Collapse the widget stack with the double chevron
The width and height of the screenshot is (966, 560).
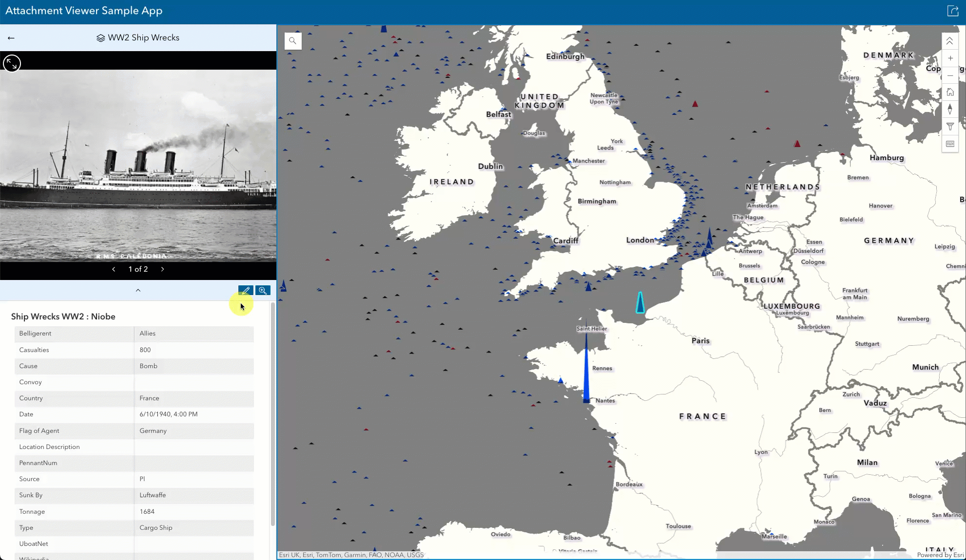pos(949,41)
